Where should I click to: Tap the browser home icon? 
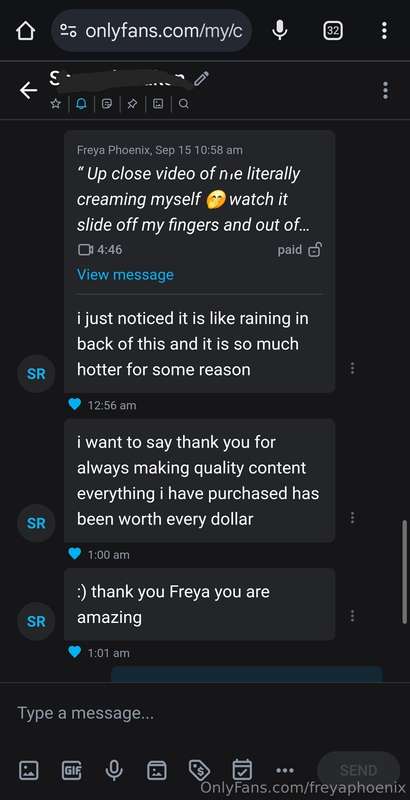[25, 32]
